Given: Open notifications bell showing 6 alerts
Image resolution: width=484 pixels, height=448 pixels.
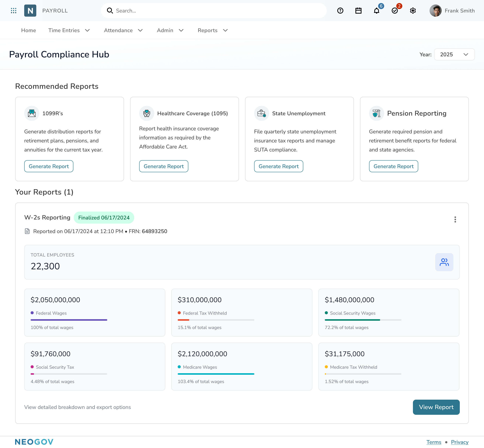Looking at the screenshot, I should coord(376,11).
